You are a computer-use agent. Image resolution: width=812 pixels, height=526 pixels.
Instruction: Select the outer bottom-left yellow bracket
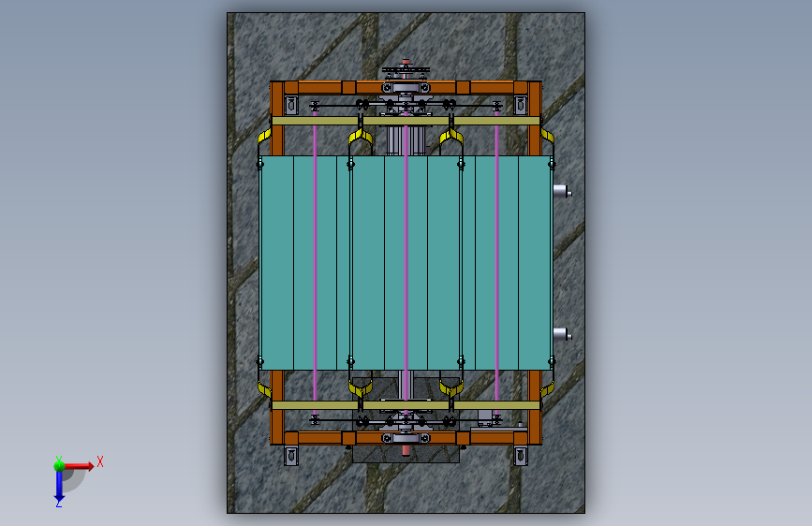[264, 388]
